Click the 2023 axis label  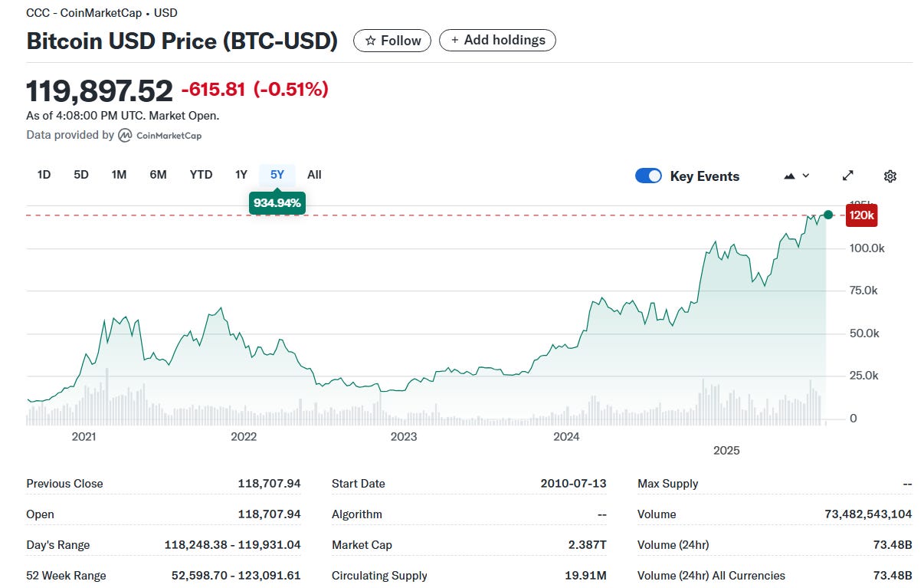coord(404,437)
